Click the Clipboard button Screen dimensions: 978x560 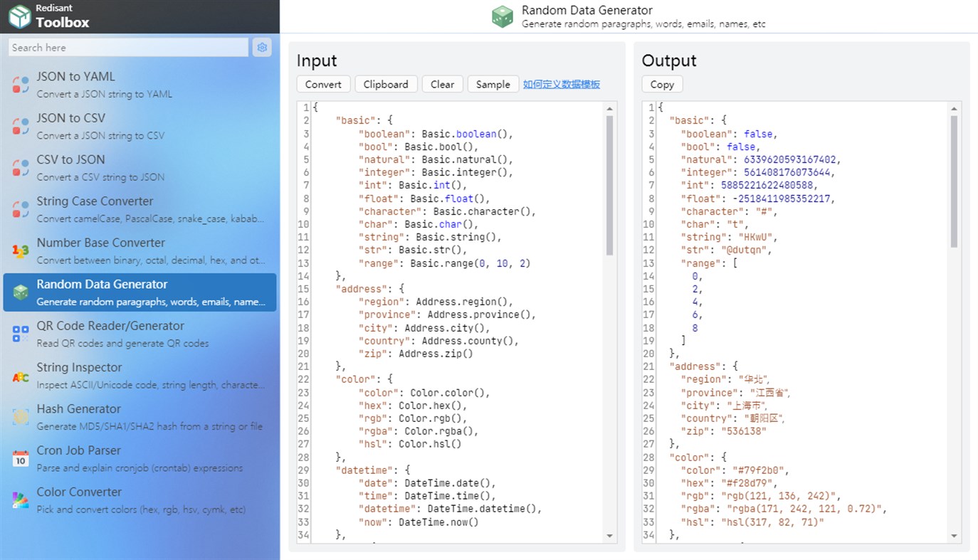click(x=386, y=84)
